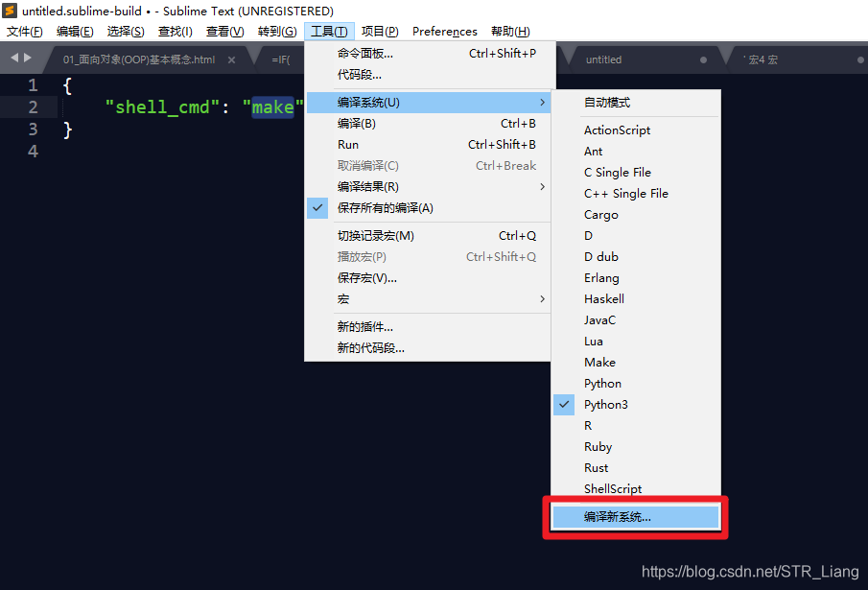The width and height of the screenshot is (868, 590).
Task: Open the 查找(I) menu
Action: [x=175, y=32]
